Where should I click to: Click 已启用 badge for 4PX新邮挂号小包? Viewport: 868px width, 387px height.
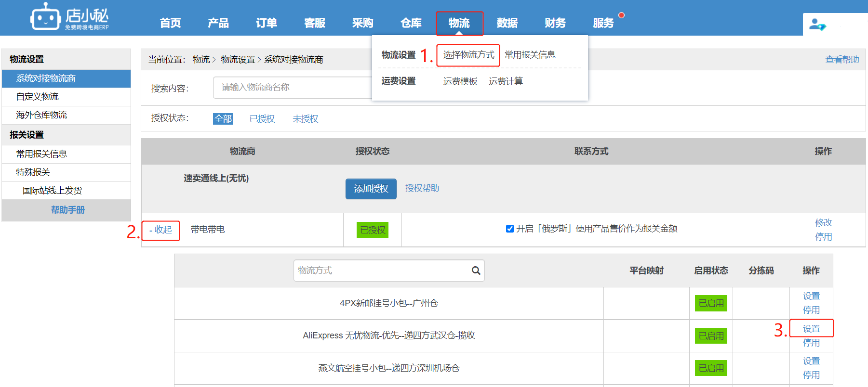[x=711, y=303]
